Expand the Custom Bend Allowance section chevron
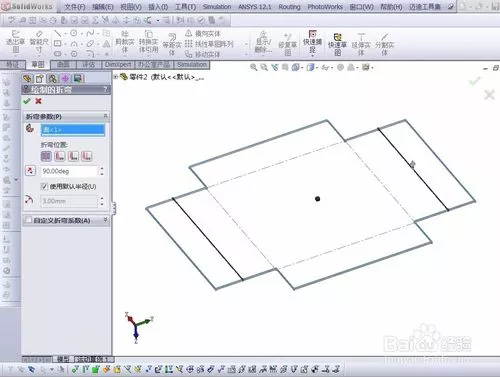 click(105, 220)
